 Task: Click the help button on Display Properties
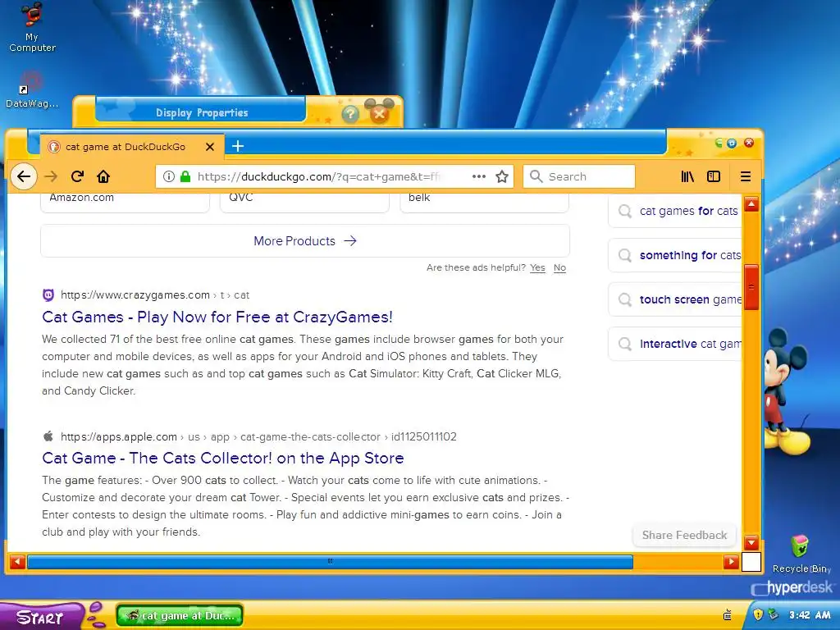pyautogui.click(x=349, y=113)
